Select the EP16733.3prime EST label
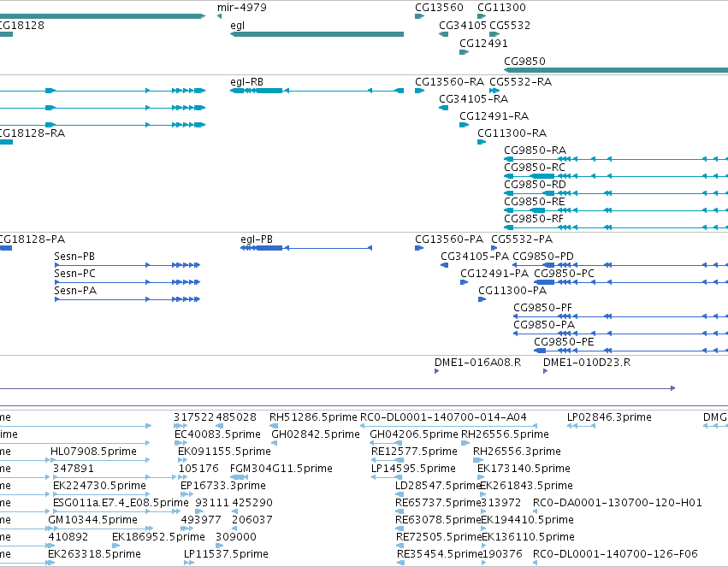 coord(223,486)
